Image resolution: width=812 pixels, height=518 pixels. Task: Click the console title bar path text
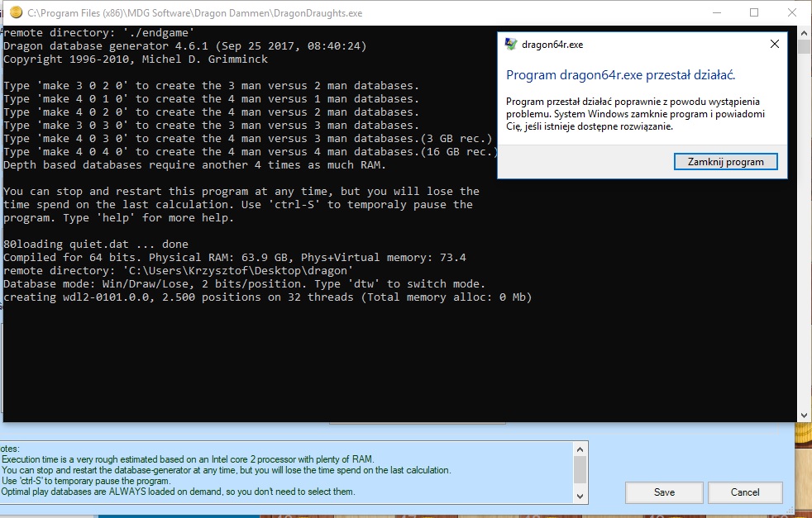(194, 13)
